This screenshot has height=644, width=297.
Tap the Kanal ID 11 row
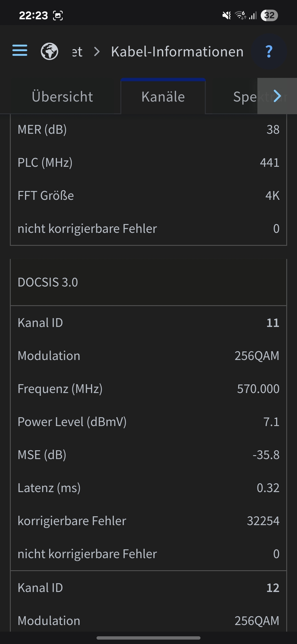148,323
